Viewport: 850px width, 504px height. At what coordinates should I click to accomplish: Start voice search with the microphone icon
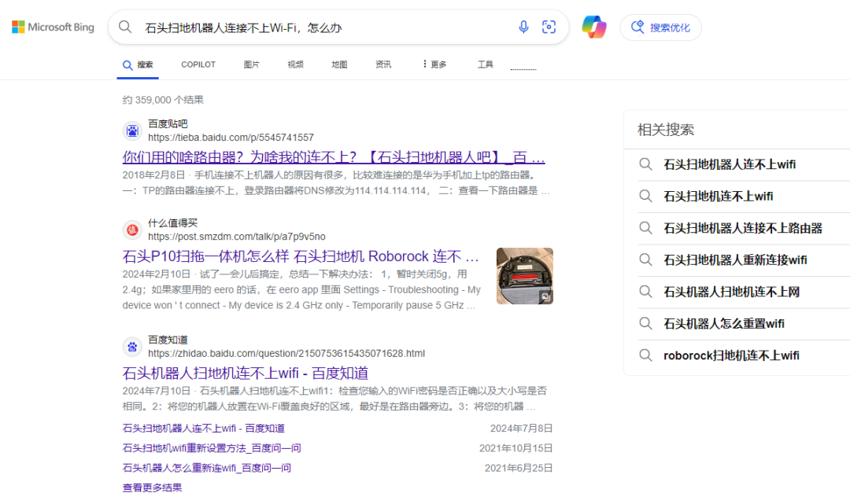click(523, 27)
